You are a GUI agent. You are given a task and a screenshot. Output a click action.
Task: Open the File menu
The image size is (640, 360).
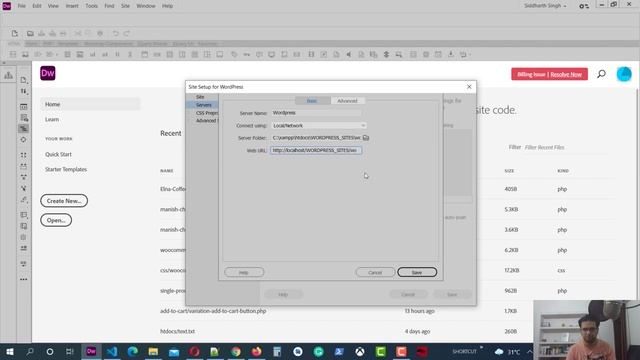(x=22, y=6)
